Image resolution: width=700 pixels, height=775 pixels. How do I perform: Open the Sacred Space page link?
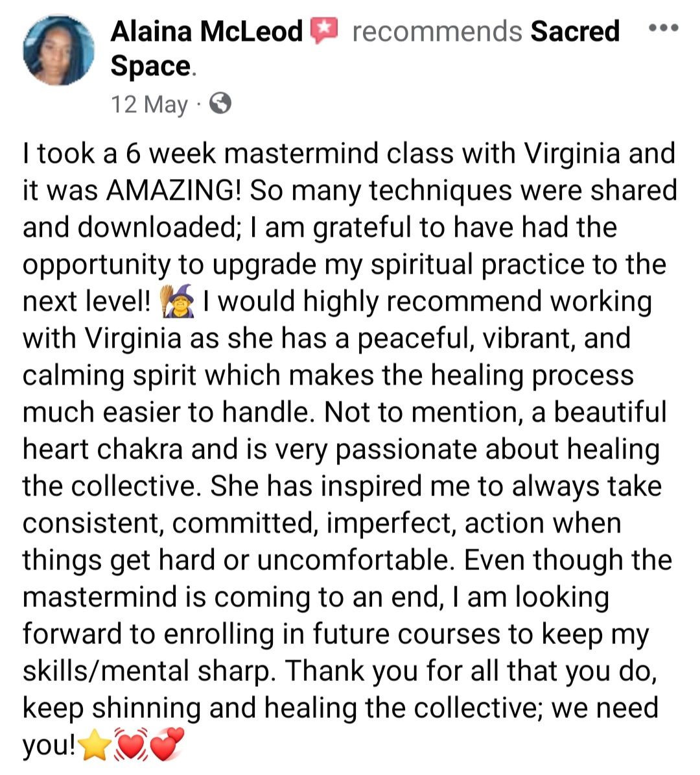pyautogui.click(x=574, y=31)
